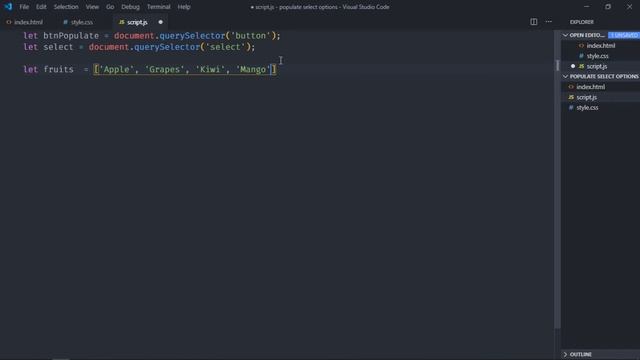
Task: Click the hash icon on style.css tab
Action: click(x=65, y=22)
